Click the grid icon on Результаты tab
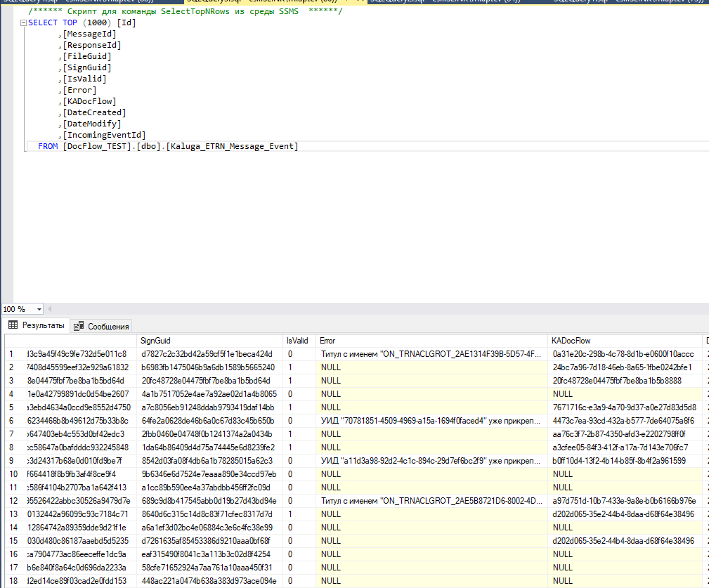Screen dimensions: 709x588 coord(13,325)
